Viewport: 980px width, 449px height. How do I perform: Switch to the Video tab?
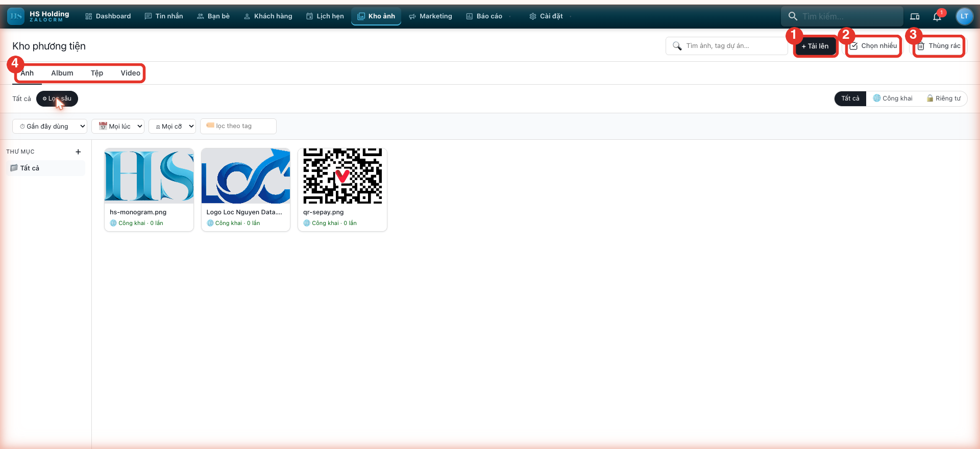tap(131, 73)
